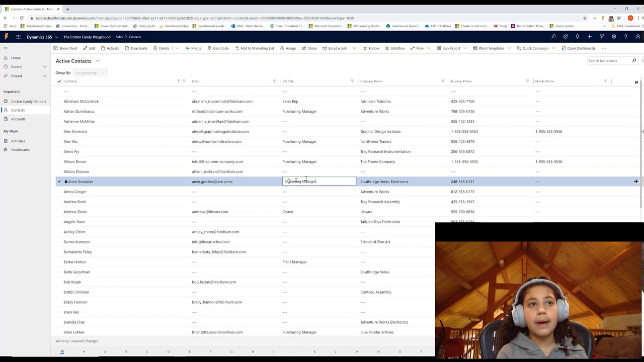
Task: Open the Dynamics 365 app switcher chevron
Action: 56,37
